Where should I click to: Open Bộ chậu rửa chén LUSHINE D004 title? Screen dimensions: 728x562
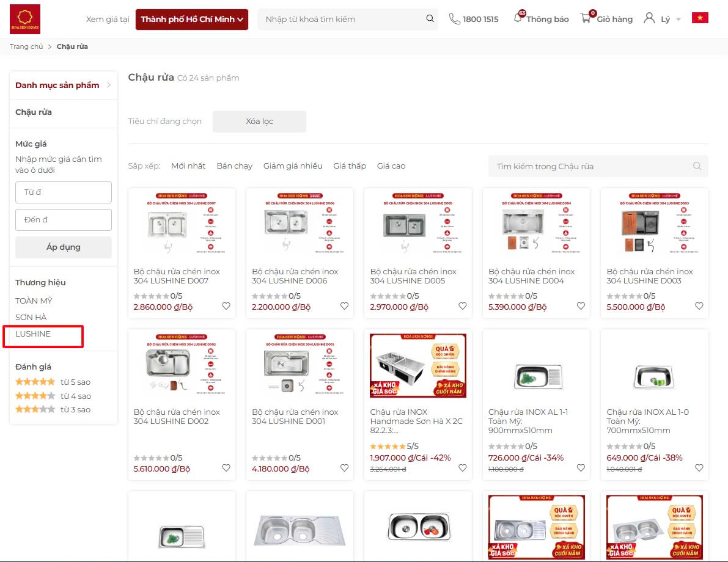click(x=532, y=276)
